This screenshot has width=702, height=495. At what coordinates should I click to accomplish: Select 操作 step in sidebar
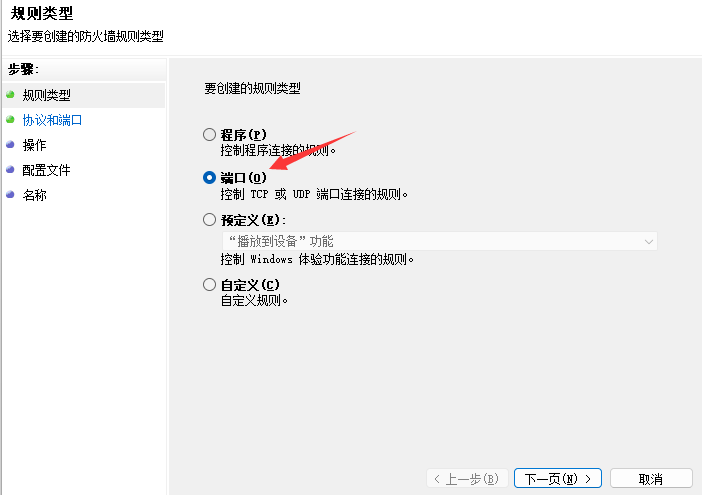pyautogui.click(x=34, y=145)
